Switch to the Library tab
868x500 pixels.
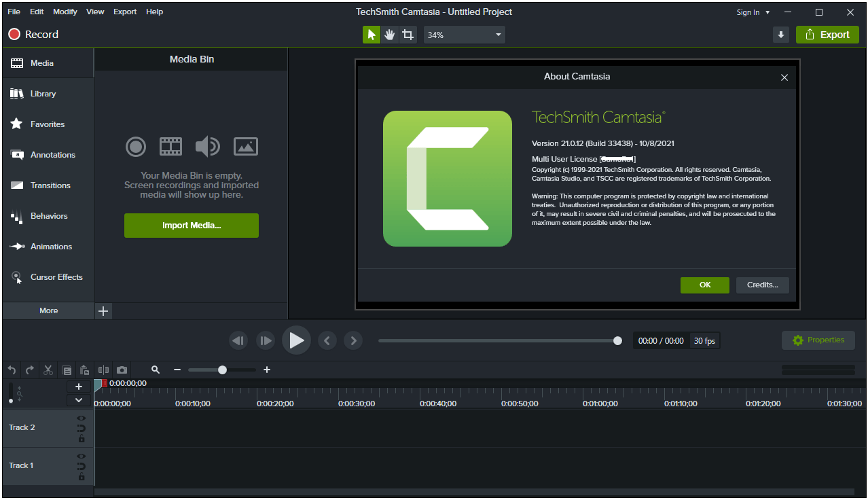pyautogui.click(x=48, y=94)
